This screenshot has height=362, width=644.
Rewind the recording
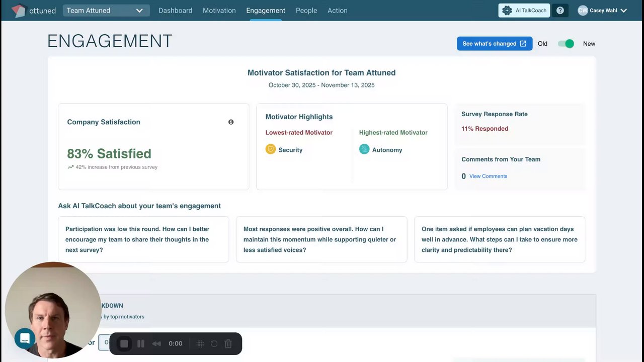click(156, 344)
